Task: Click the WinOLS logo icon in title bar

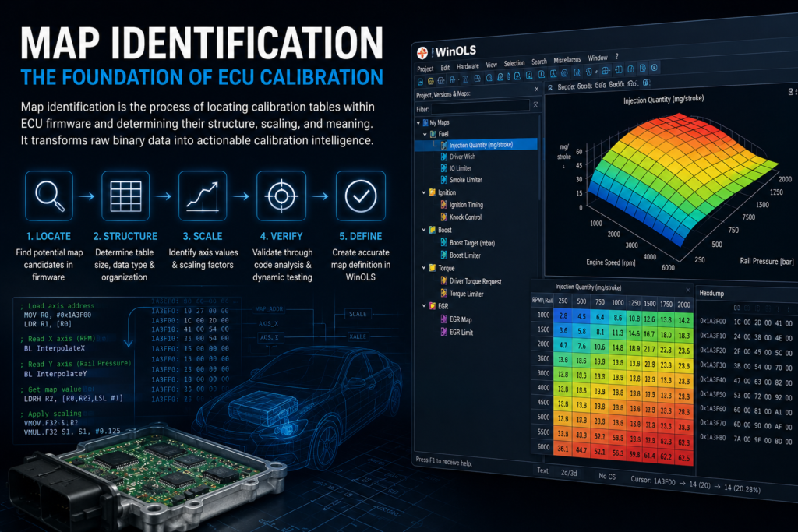Action: [422, 53]
